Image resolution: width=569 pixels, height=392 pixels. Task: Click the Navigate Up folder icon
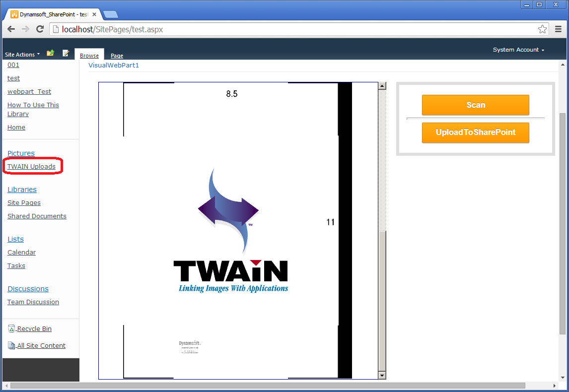pyautogui.click(x=50, y=53)
